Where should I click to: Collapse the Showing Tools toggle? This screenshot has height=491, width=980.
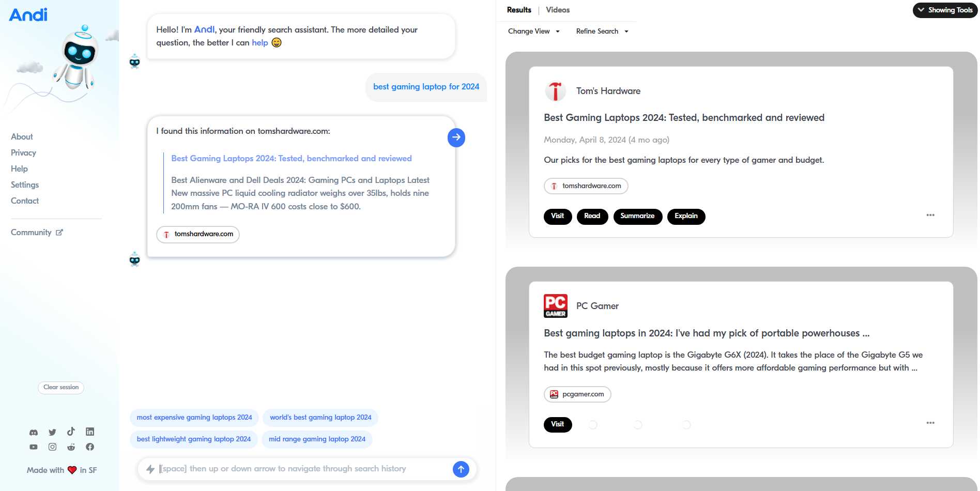[945, 10]
